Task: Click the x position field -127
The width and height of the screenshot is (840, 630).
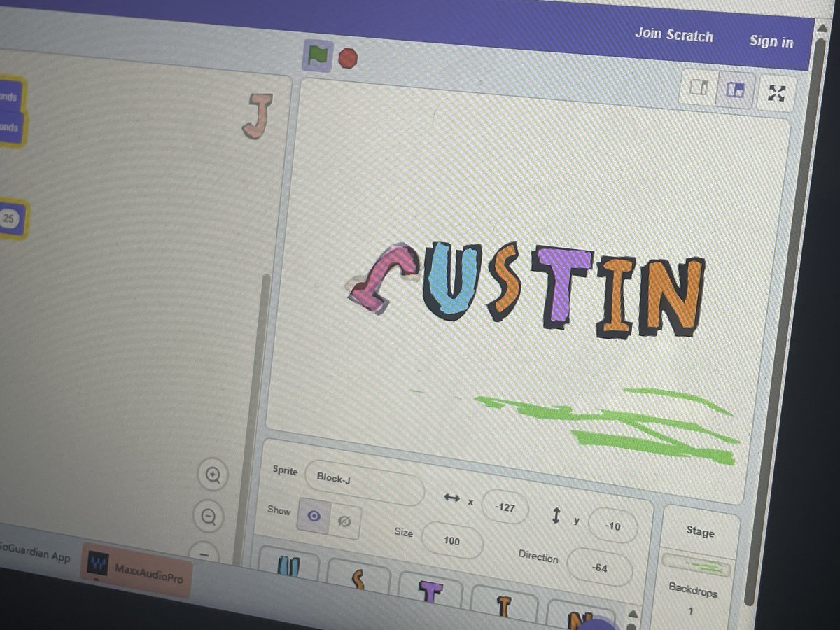Action: tap(505, 507)
